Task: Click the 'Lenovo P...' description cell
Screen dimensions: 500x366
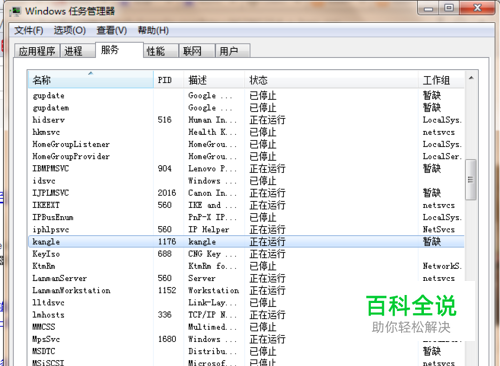Action: [212, 169]
